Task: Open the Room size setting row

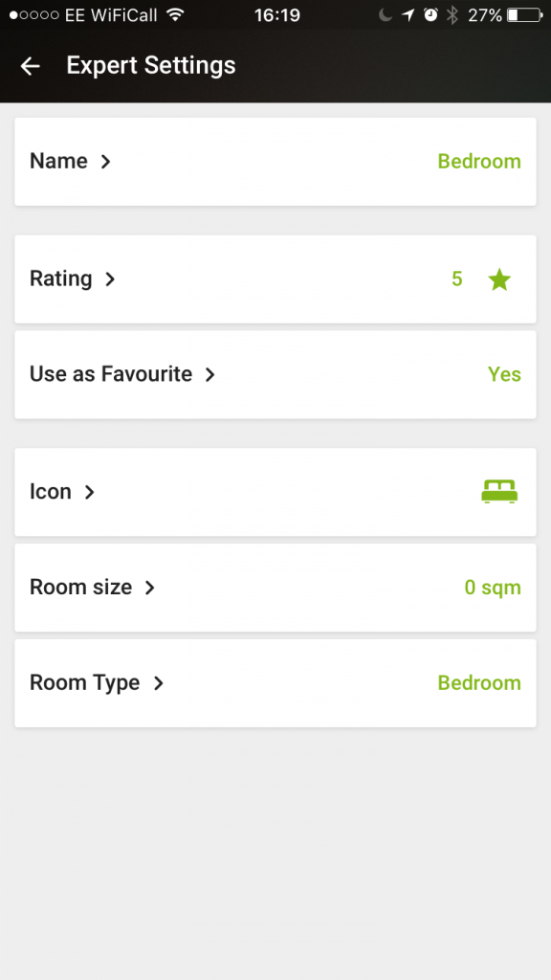Action: [275, 588]
